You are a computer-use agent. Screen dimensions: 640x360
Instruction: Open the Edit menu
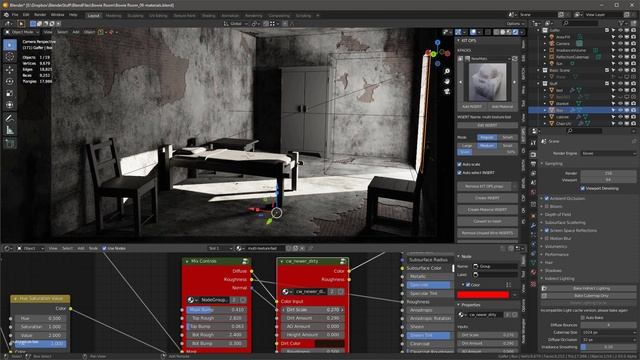26,15
